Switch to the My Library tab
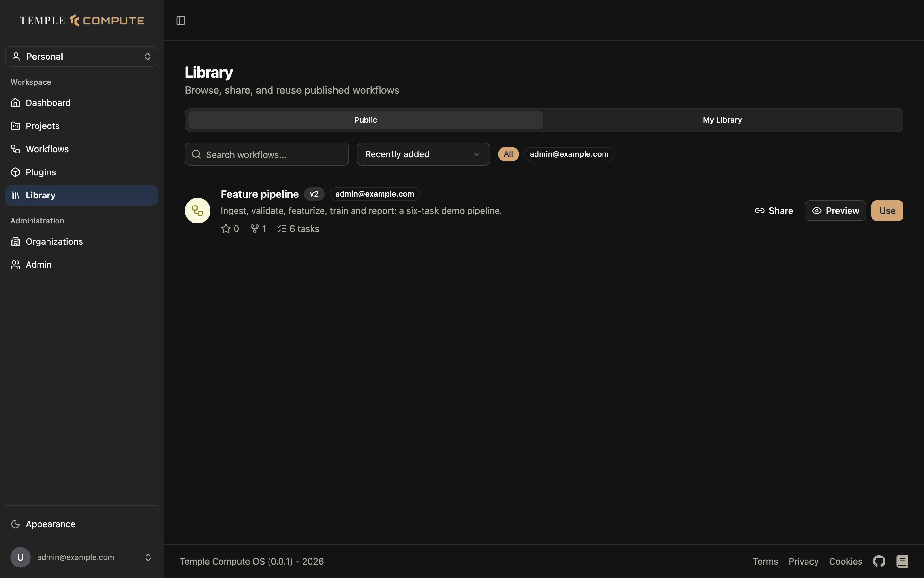Image resolution: width=924 pixels, height=578 pixels. click(723, 120)
